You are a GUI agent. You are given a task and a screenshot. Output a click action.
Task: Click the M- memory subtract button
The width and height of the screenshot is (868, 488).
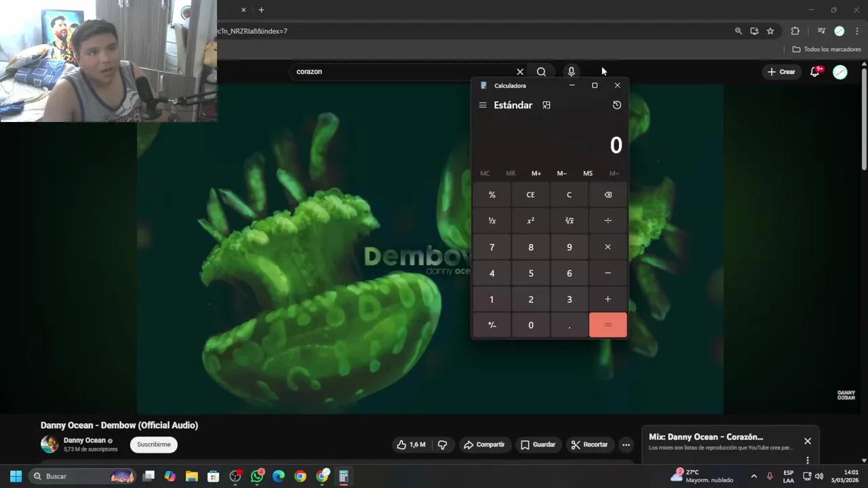(x=561, y=174)
